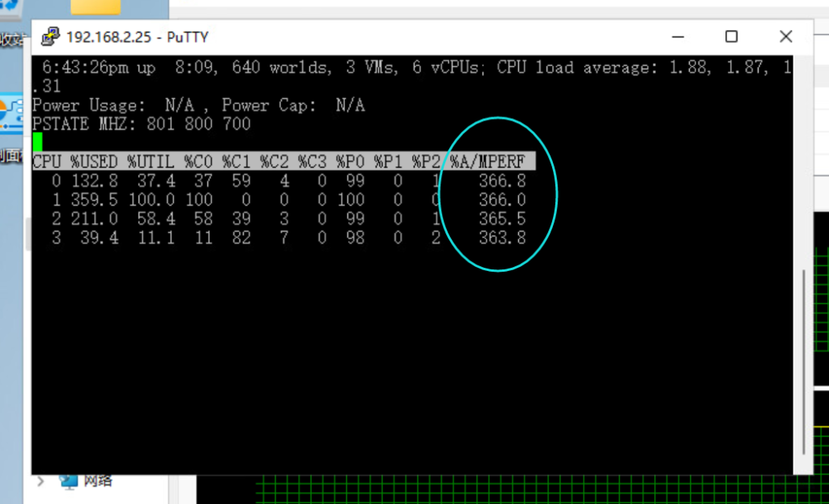829x504 pixels.
Task: Click the %A/MPERF column header
Action: coord(487,162)
